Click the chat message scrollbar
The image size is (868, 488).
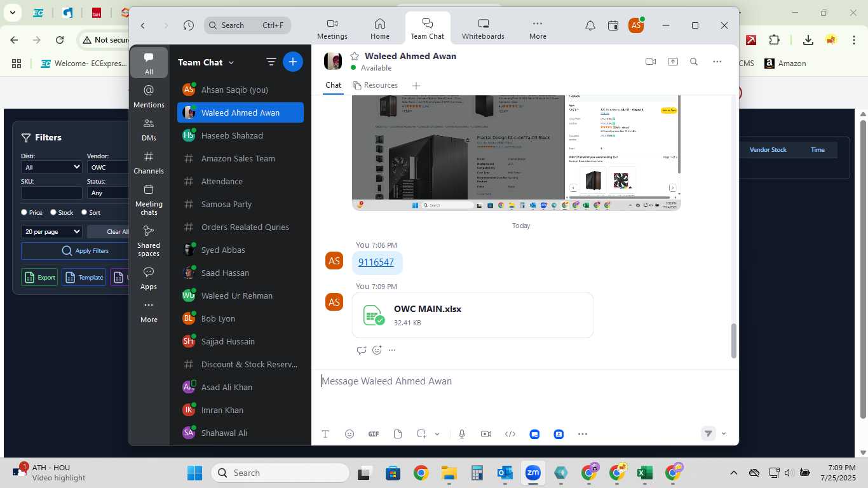pyautogui.click(x=734, y=341)
